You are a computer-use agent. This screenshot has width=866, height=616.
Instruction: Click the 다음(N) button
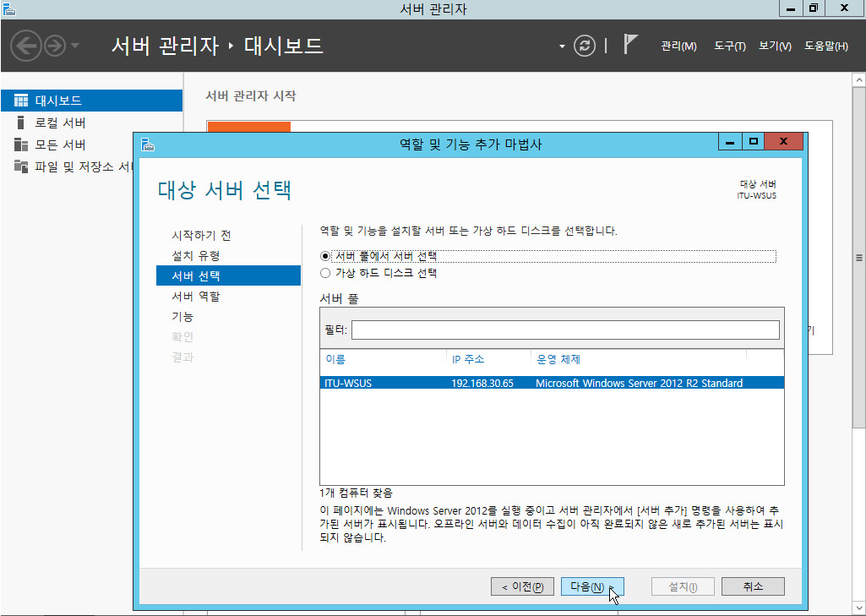pyautogui.click(x=591, y=586)
